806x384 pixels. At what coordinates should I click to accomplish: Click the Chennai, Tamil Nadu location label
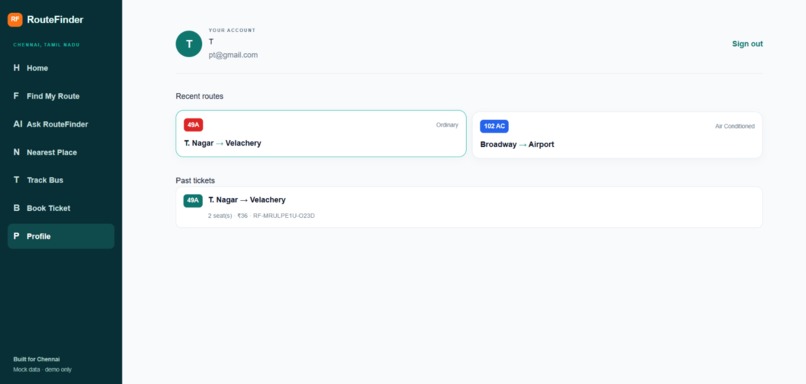pos(46,45)
